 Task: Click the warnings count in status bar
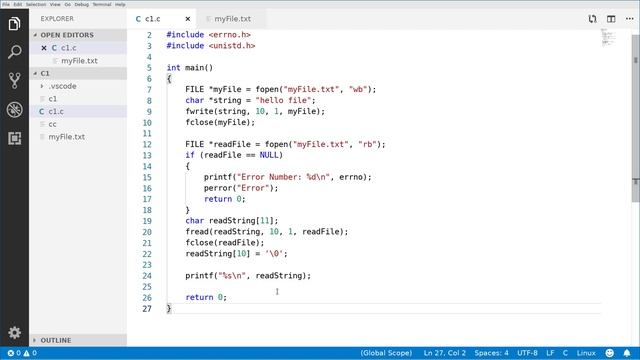click(x=30, y=353)
